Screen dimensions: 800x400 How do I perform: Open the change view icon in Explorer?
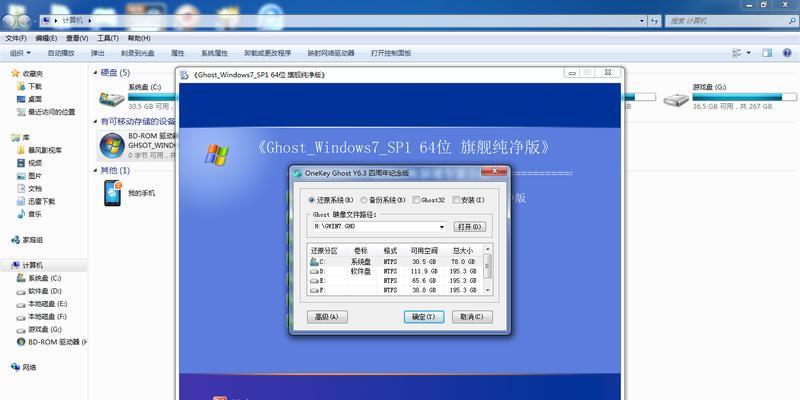click(x=736, y=53)
